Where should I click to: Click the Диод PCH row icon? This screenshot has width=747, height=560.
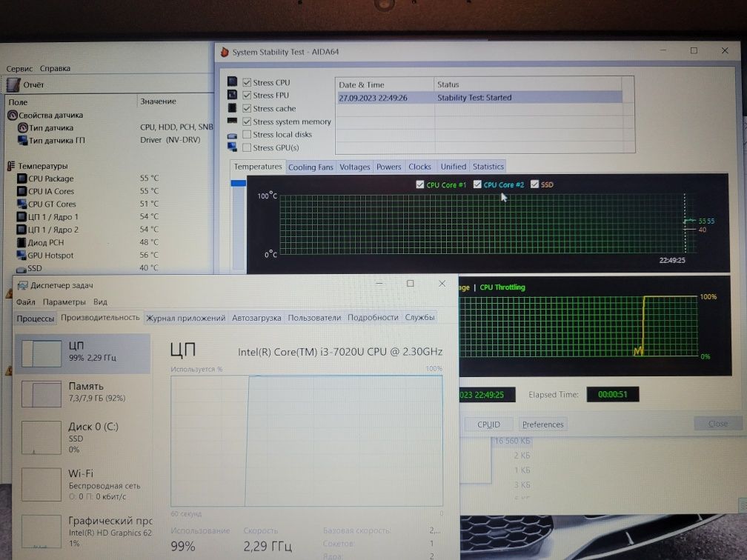coord(21,243)
